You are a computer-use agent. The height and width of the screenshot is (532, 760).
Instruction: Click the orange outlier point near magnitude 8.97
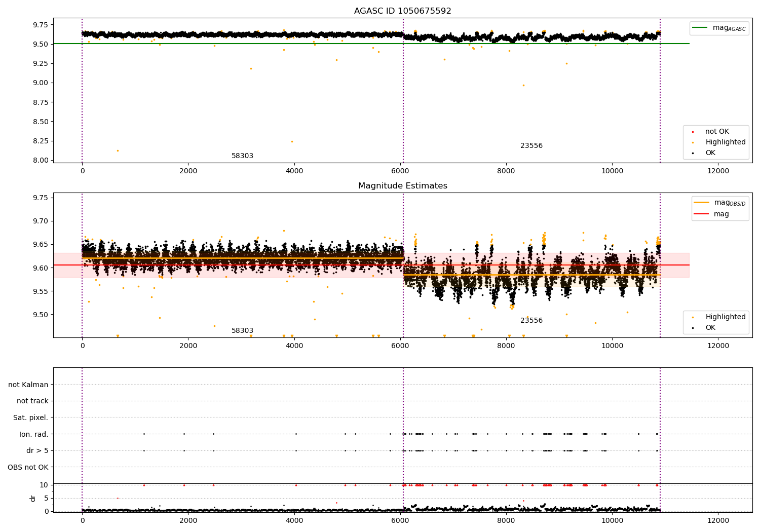pyautogui.click(x=523, y=85)
